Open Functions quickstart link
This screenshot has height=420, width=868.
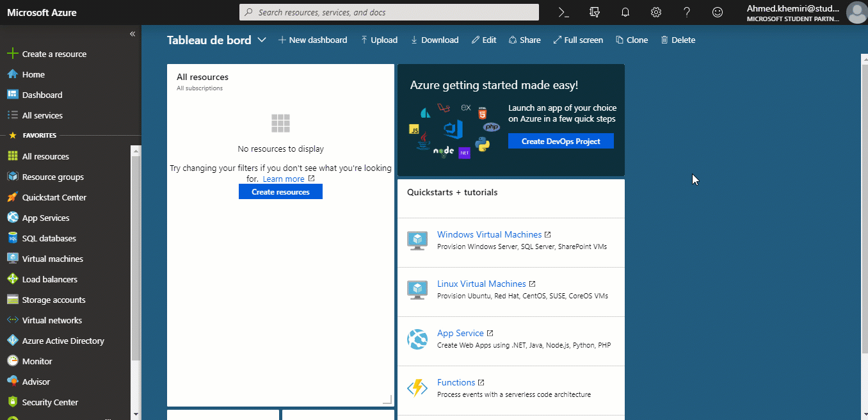[456, 382]
